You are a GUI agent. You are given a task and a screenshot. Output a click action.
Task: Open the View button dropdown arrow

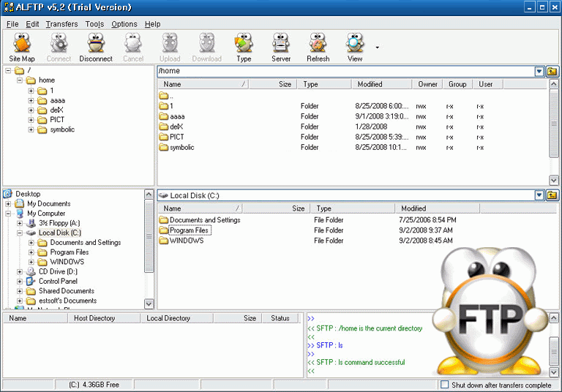click(x=378, y=48)
